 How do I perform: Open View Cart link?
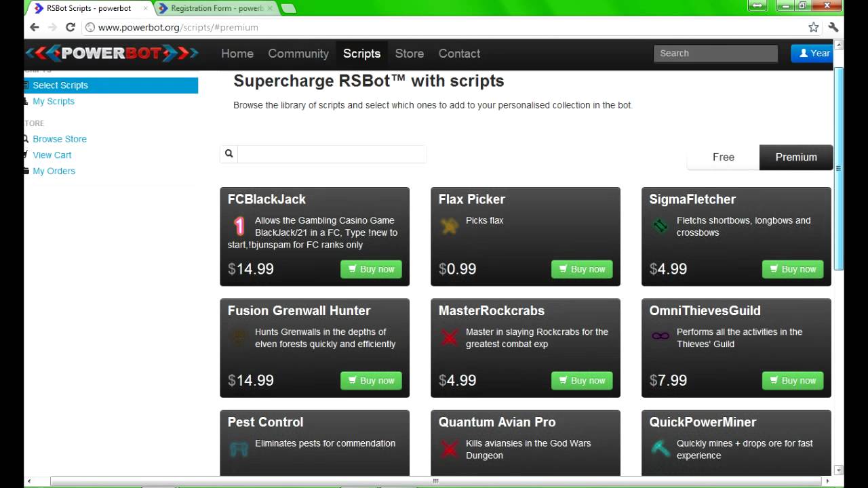(52, 155)
